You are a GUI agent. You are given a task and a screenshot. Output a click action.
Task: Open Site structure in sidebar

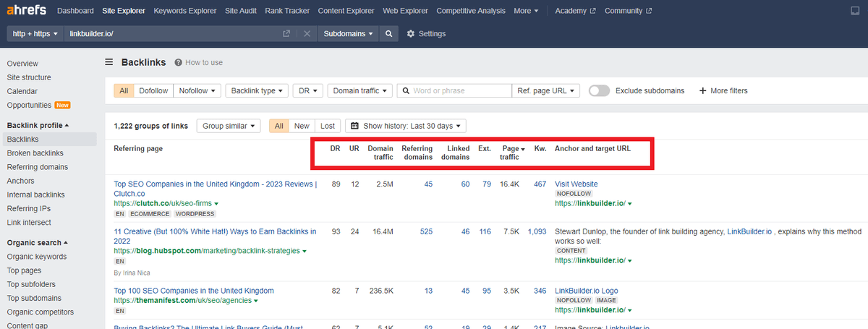(x=29, y=77)
